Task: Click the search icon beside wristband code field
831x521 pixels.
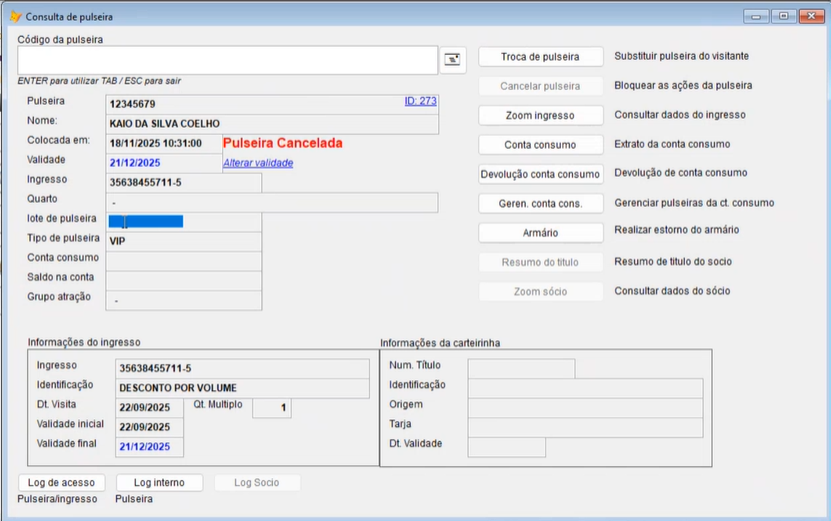Action: pos(454,60)
